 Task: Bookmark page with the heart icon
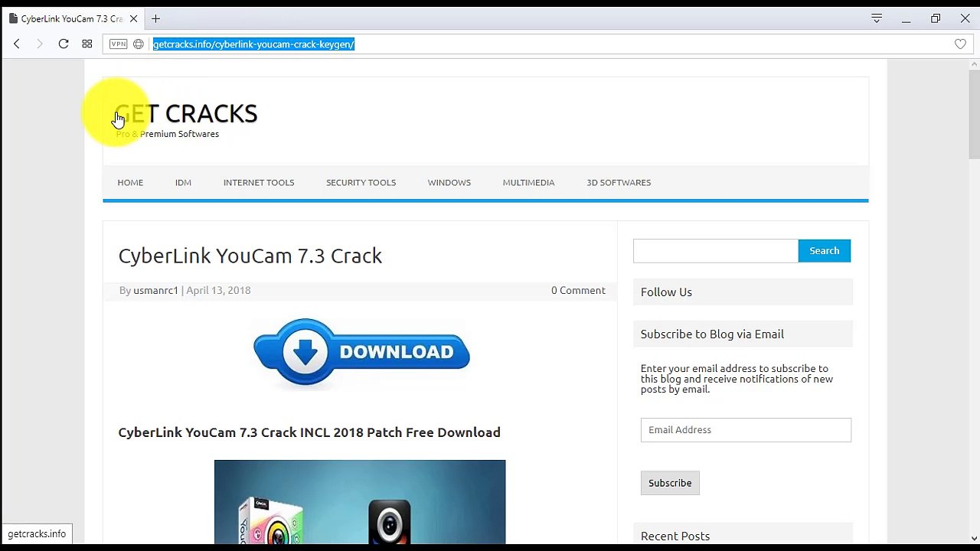click(960, 44)
